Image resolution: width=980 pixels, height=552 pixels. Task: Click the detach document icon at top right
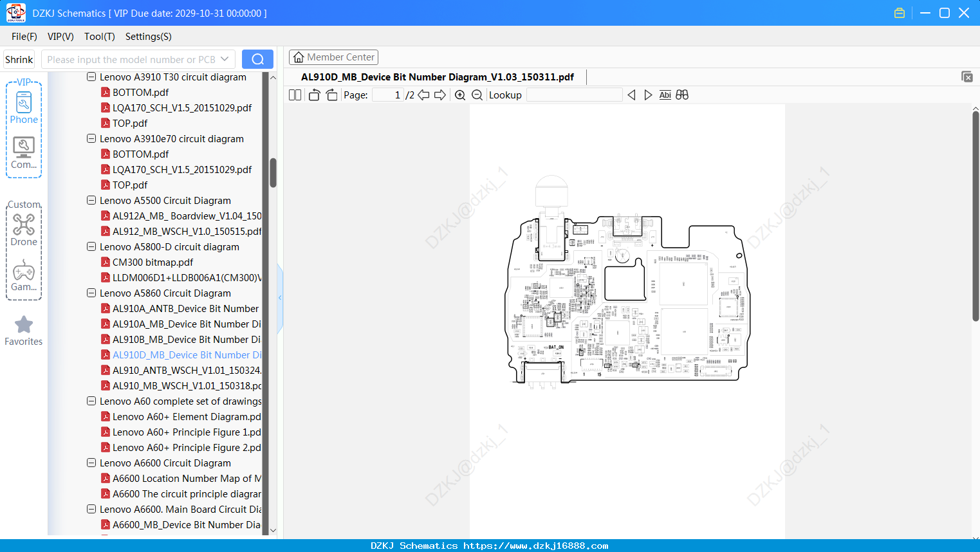click(967, 77)
